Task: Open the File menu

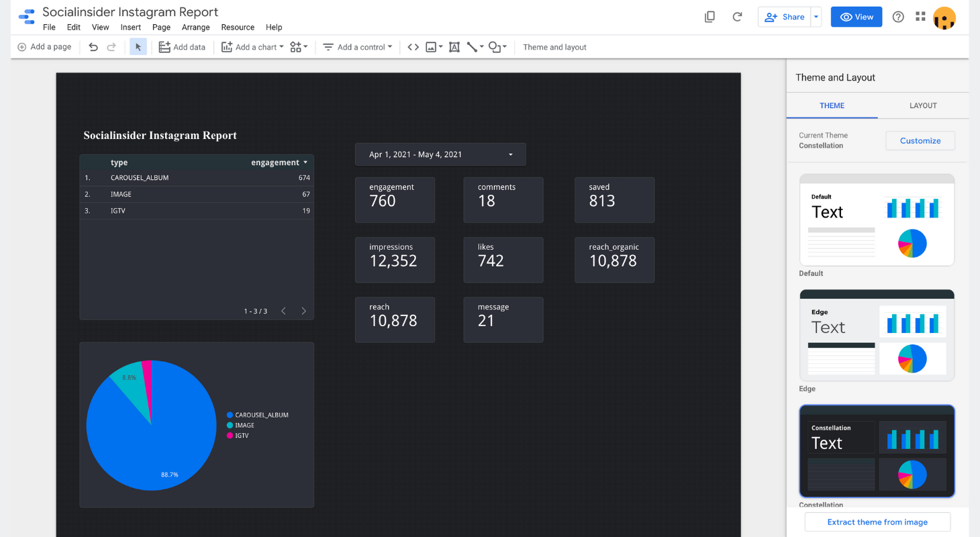Action: tap(49, 28)
